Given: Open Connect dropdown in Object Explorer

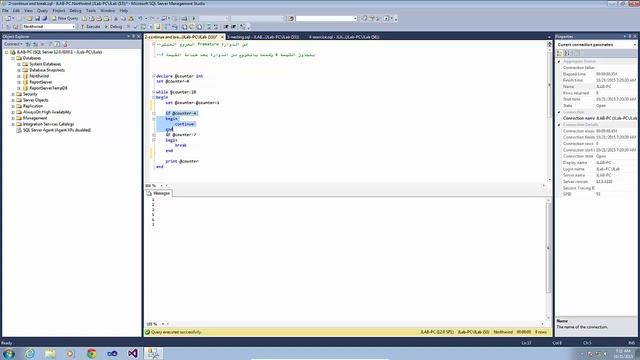Looking at the screenshot, I should (13, 44).
